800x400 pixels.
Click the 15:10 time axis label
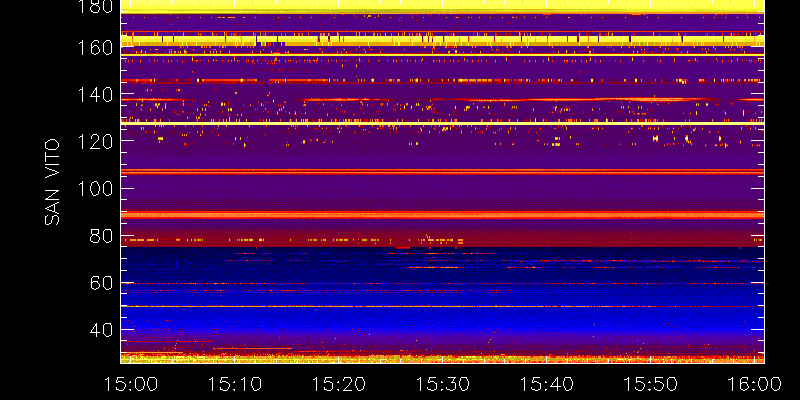click(235, 384)
